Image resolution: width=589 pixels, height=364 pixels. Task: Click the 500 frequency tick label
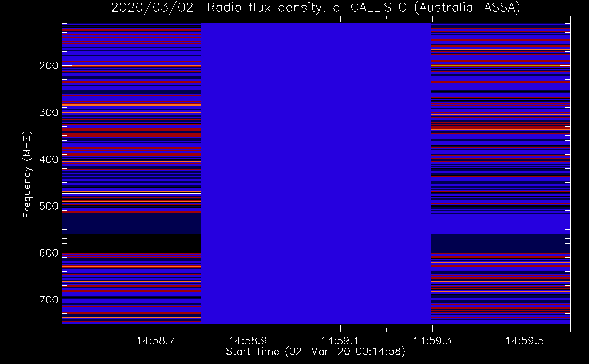[x=49, y=206]
